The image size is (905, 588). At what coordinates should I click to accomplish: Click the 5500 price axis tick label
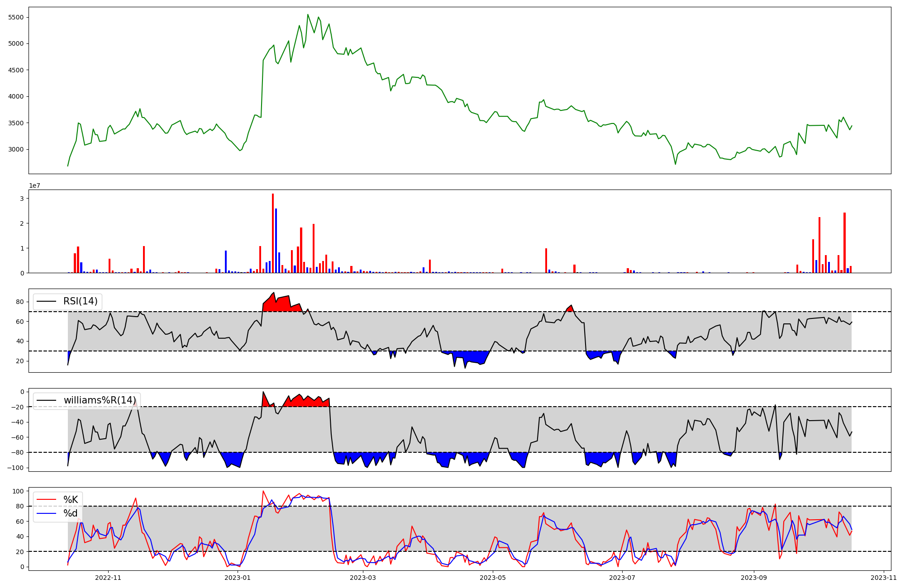pos(16,17)
